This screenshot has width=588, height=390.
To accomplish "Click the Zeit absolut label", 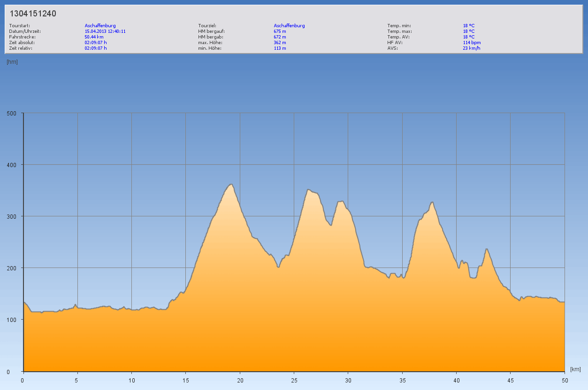I will click(22, 42).
